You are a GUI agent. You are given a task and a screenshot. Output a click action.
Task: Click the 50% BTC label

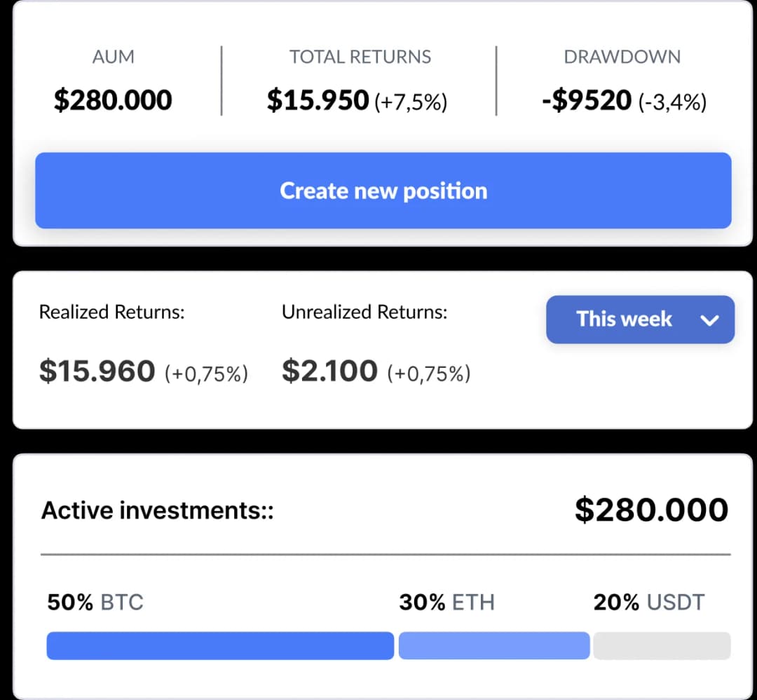[x=94, y=601]
